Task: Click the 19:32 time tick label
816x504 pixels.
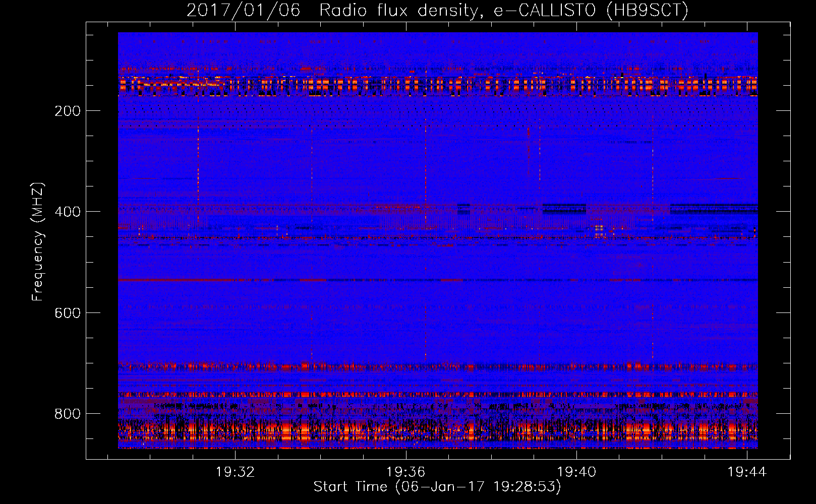Action: (x=236, y=472)
